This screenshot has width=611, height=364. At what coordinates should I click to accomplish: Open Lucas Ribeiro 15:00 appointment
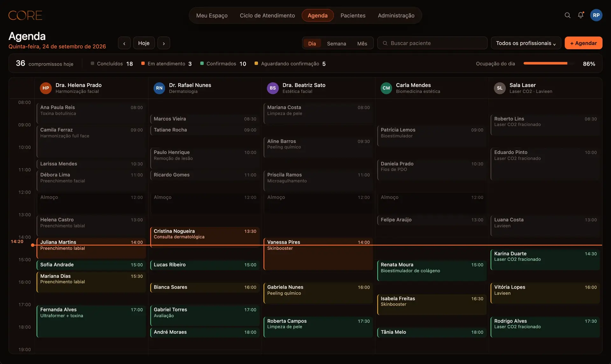(x=205, y=265)
